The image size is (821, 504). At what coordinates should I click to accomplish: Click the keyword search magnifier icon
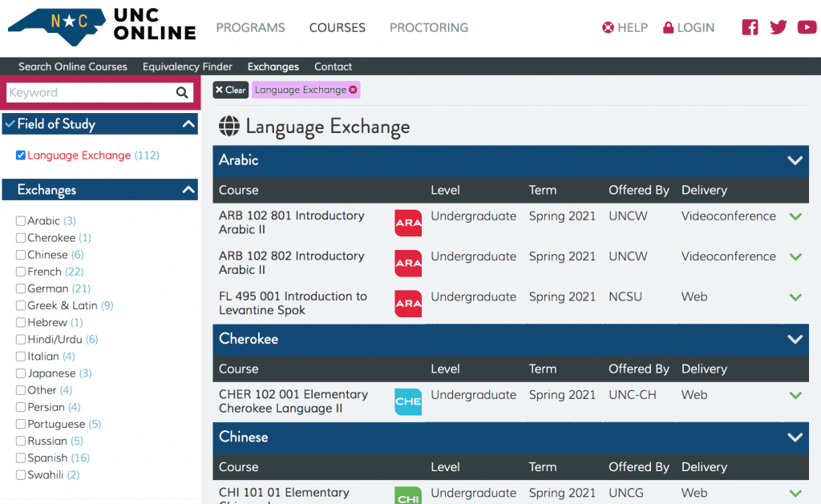click(182, 93)
